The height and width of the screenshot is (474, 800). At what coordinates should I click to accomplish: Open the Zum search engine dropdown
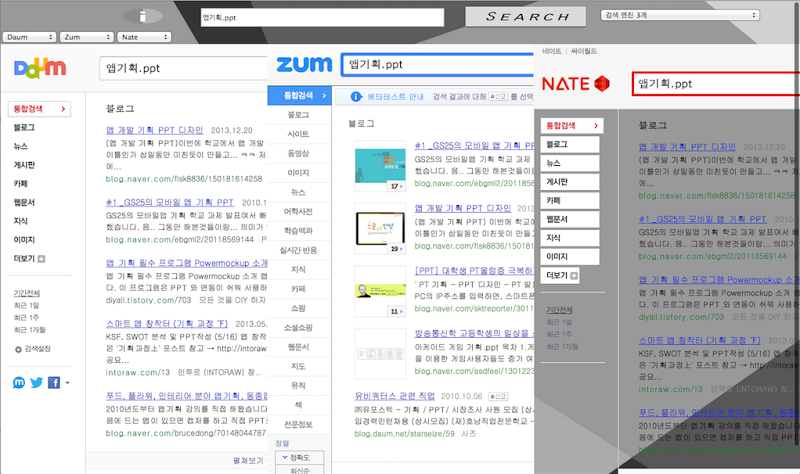click(x=86, y=37)
